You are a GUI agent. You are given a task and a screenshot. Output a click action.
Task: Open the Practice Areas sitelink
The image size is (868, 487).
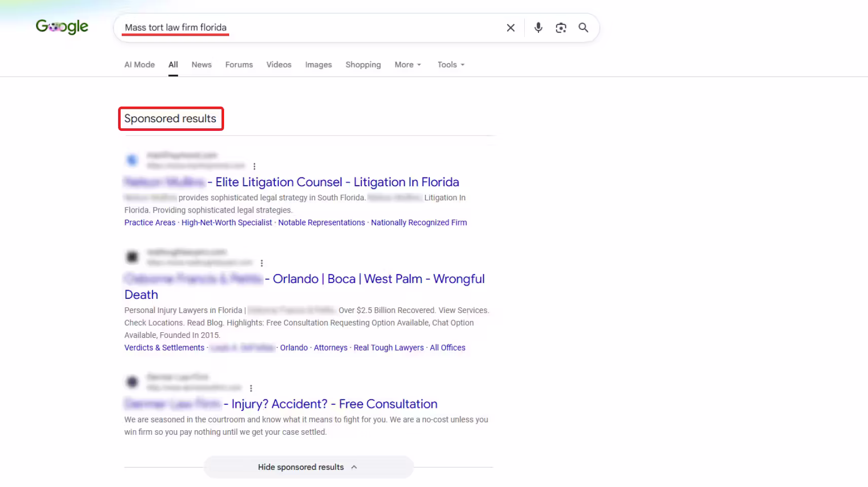click(x=150, y=222)
